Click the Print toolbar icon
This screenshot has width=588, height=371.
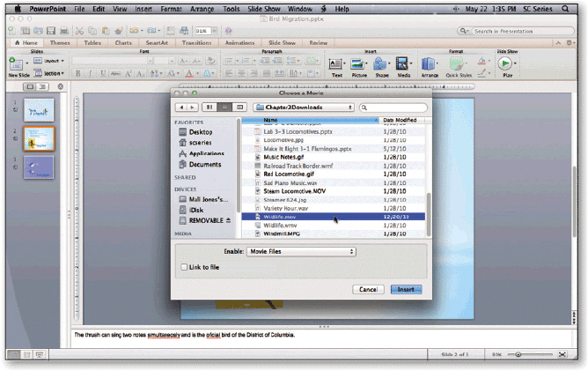(64, 31)
